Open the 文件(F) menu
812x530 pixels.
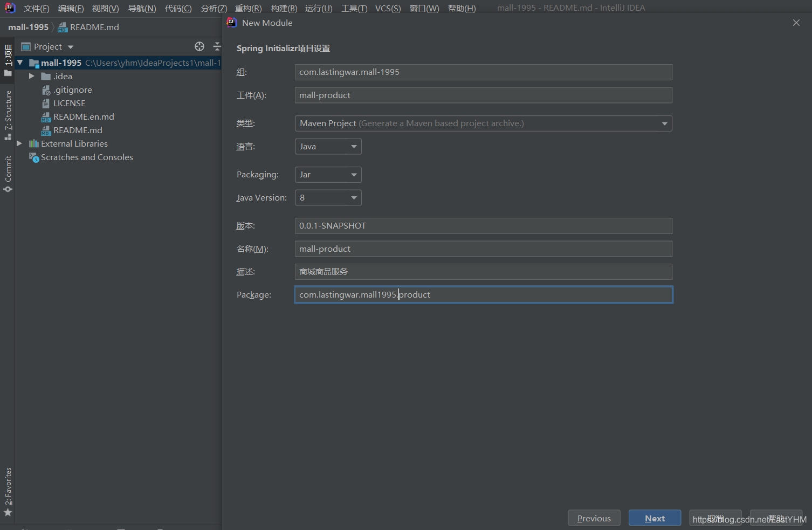click(x=36, y=9)
